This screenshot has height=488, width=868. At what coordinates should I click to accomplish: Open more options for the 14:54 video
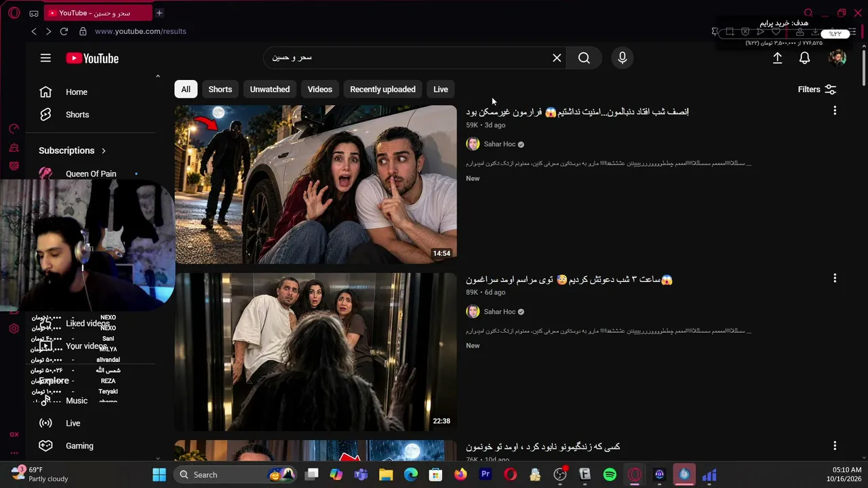(x=835, y=110)
